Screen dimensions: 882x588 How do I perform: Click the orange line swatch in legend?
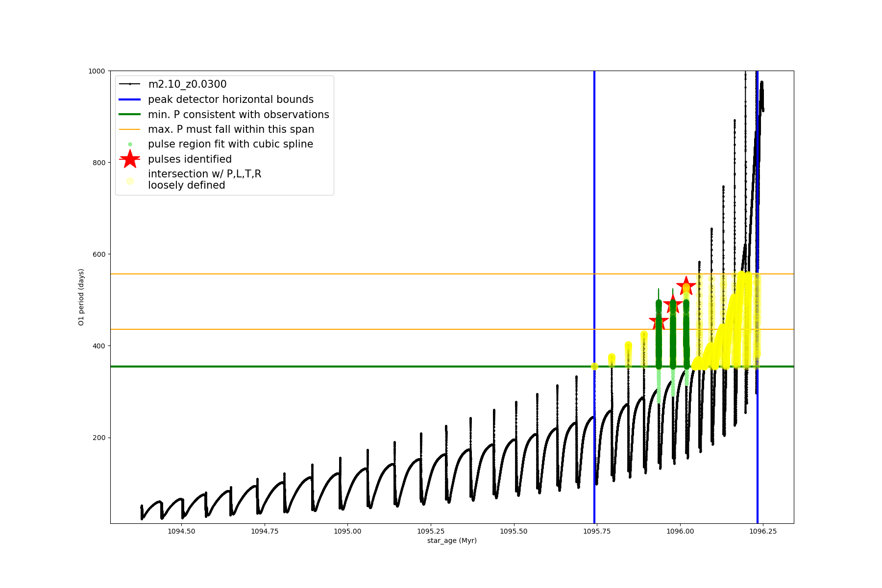pyautogui.click(x=130, y=129)
